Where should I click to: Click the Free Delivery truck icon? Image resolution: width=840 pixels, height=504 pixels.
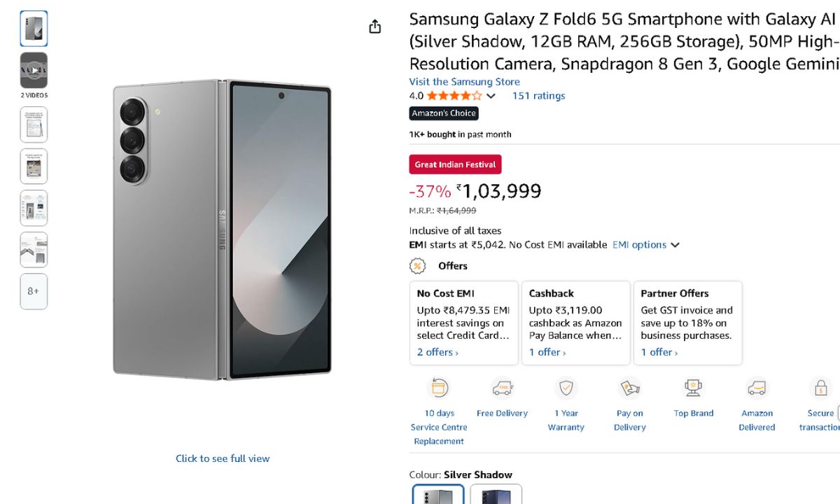pos(503,388)
